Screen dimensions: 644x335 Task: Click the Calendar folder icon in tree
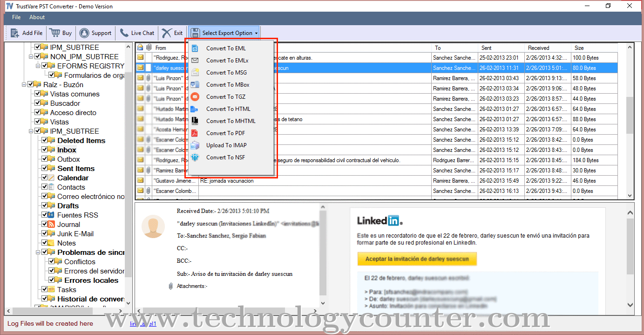pyautogui.click(x=51, y=178)
